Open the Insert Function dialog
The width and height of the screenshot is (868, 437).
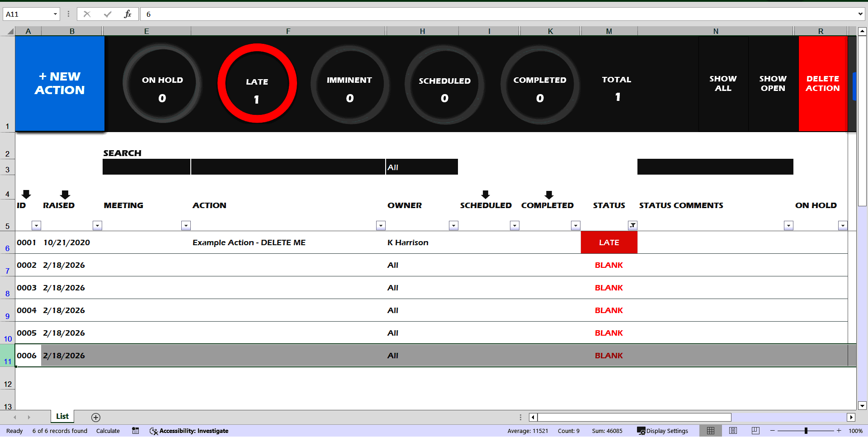coord(128,14)
